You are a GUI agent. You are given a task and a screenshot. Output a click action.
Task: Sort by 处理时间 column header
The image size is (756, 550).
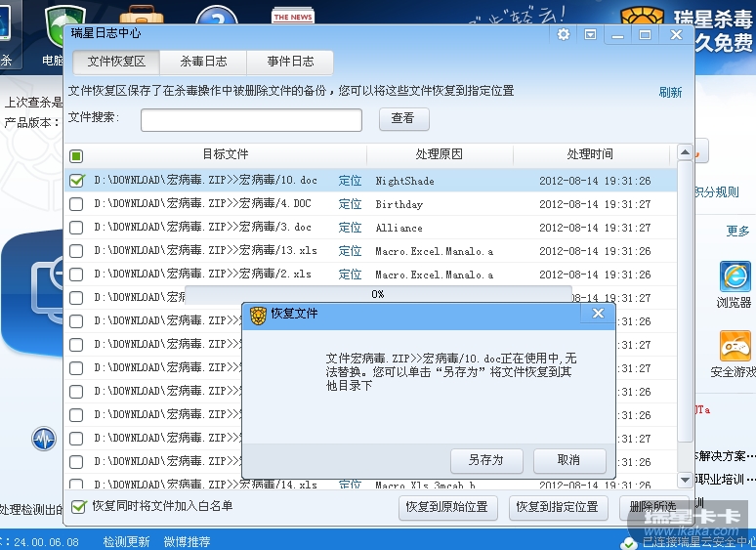click(x=590, y=154)
